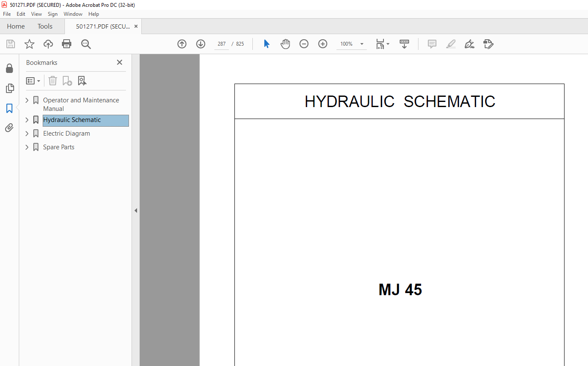Open the fit page options tool
Image resolution: width=588 pixels, height=366 pixels.
[380, 44]
